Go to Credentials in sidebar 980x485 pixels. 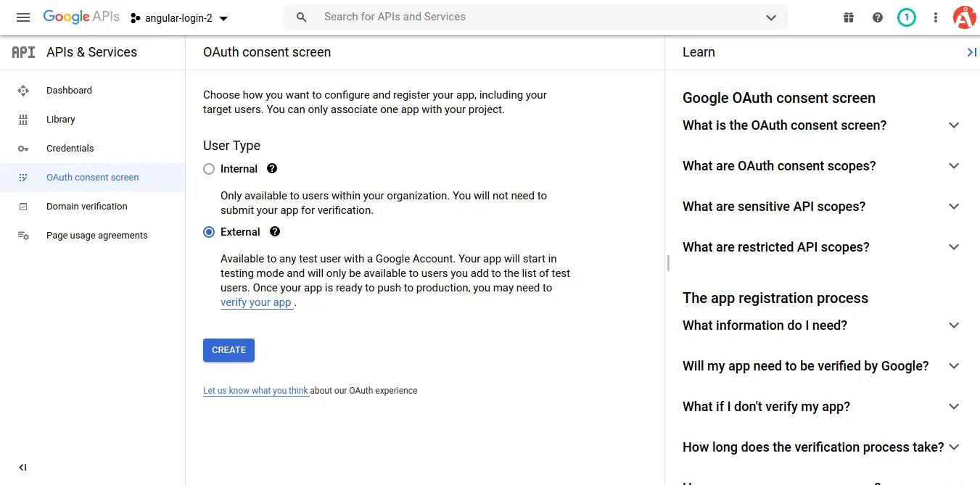pyautogui.click(x=70, y=149)
